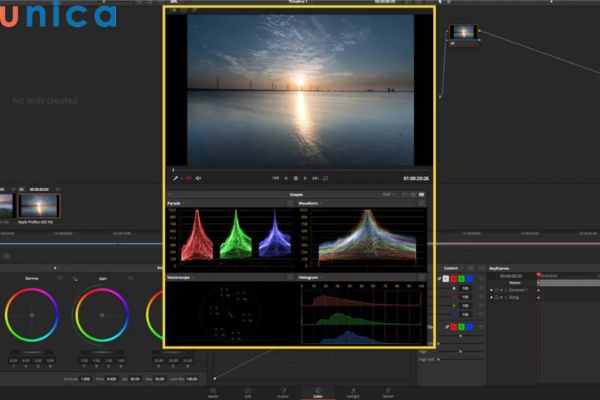Open the Parade scope type dropdown
Image resolution: width=600 pixels, height=400 pixels.
[182, 203]
